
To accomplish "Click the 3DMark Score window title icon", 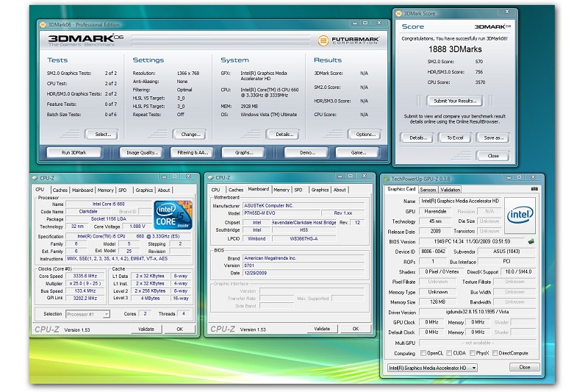I will click(x=398, y=13).
